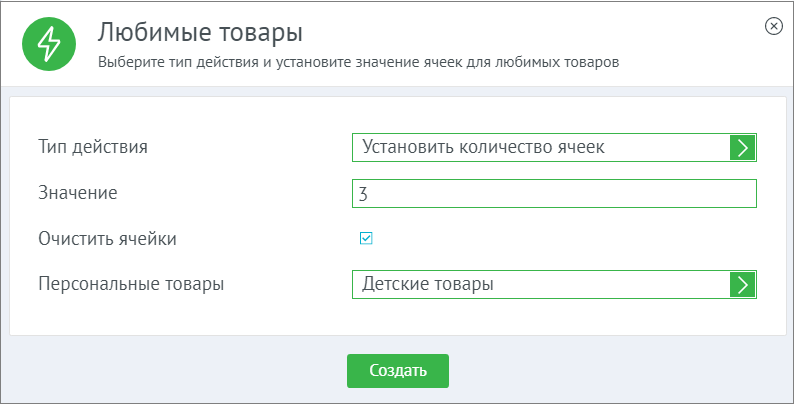Click the Тип действия label
Viewport: 794px width, 404px height.
pyautogui.click(x=93, y=147)
